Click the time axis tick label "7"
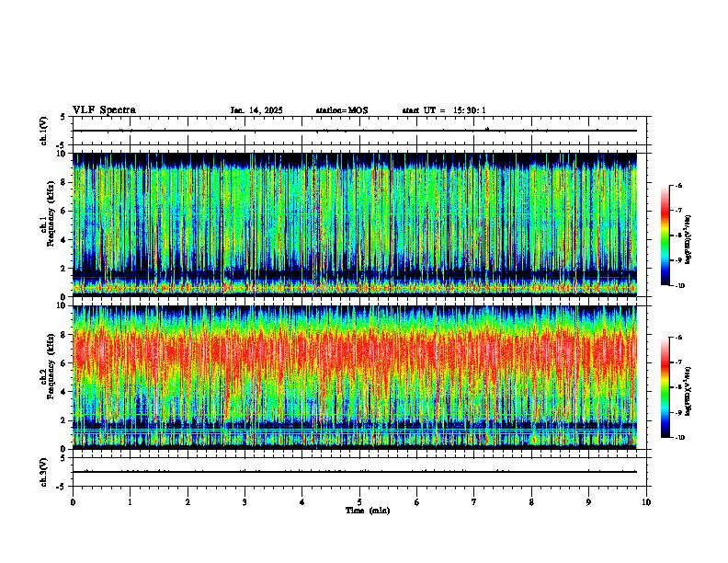 [474, 502]
